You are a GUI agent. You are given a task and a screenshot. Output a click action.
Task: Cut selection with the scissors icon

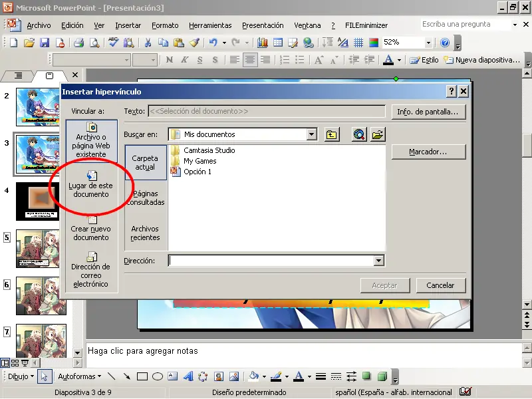coord(148,43)
